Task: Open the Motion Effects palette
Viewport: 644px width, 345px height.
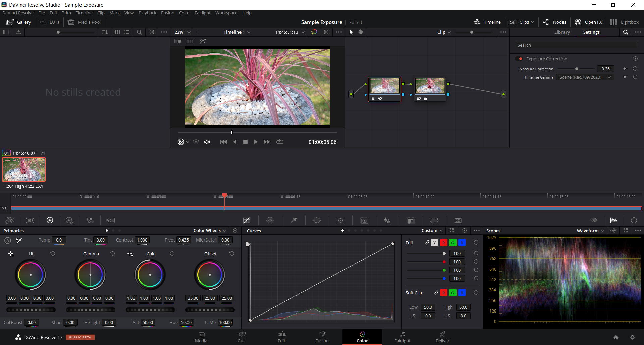Action: [110, 220]
